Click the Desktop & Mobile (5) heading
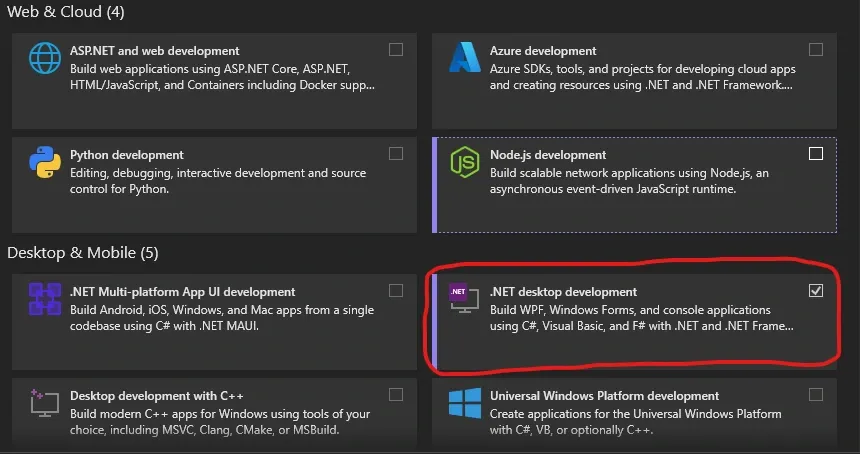This screenshot has width=860, height=454. 83,253
